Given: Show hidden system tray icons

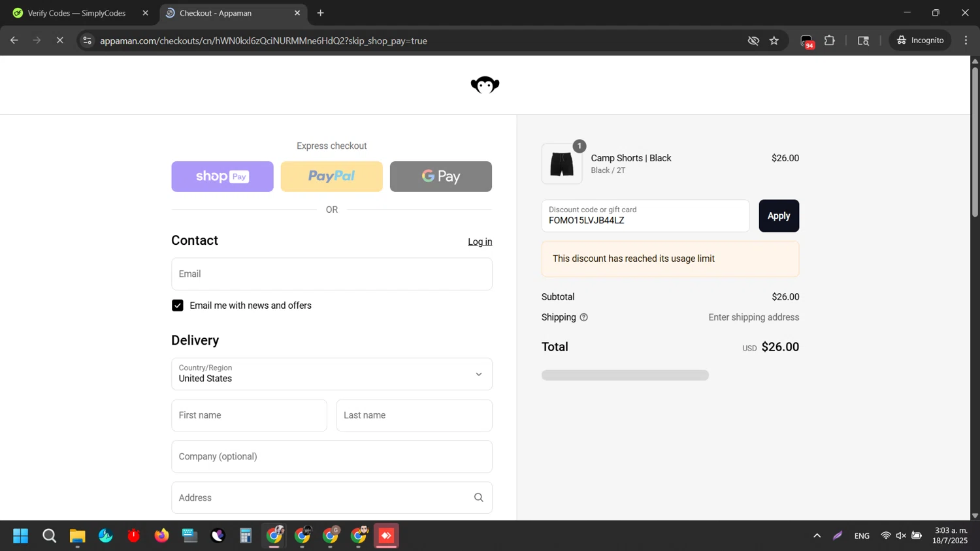Looking at the screenshot, I should tap(817, 536).
